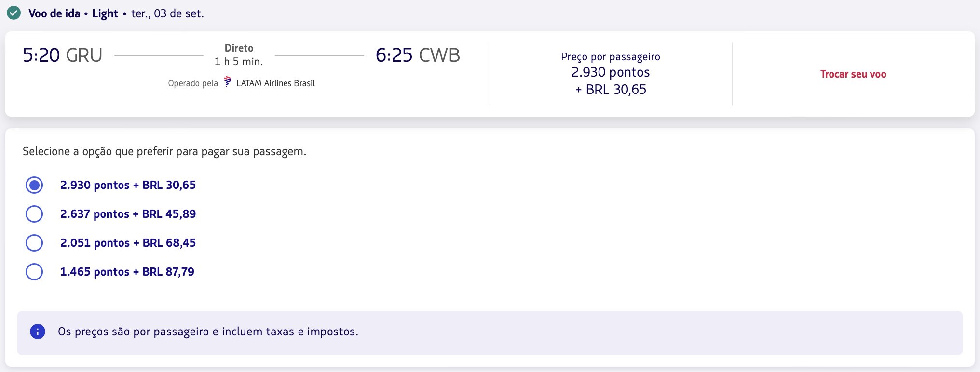Click the Preço por passageiro label
Image resolution: width=980 pixels, height=372 pixels.
pos(611,57)
